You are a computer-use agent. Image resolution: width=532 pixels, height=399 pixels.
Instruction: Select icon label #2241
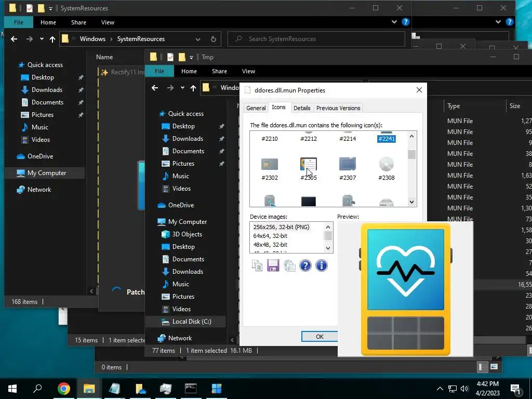[387, 139]
